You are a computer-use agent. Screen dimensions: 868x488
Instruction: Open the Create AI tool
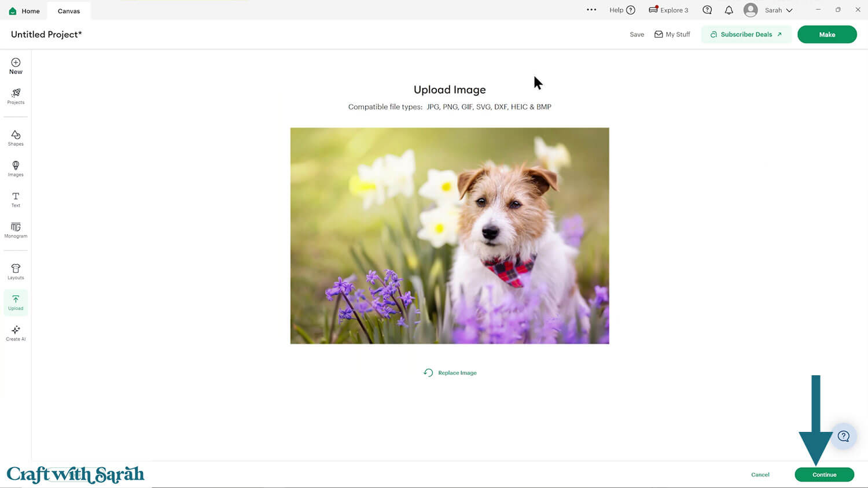click(16, 333)
